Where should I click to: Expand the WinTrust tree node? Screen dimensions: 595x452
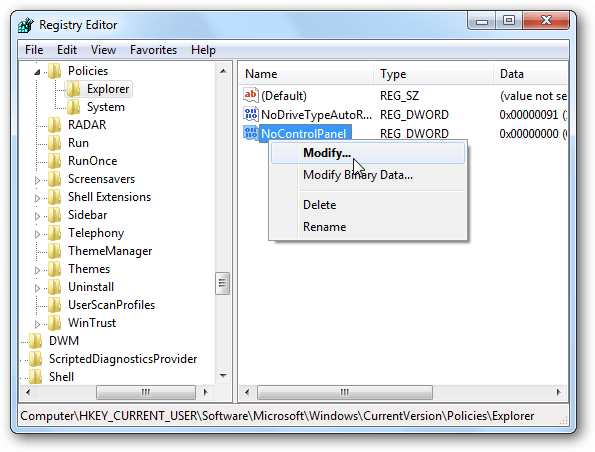tap(37, 324)
